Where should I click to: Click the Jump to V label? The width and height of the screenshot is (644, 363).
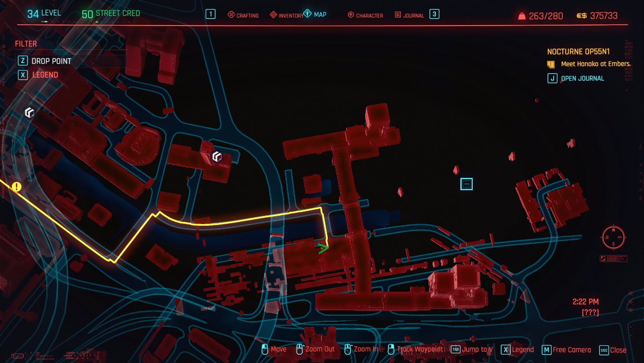(x=477, y=349)
